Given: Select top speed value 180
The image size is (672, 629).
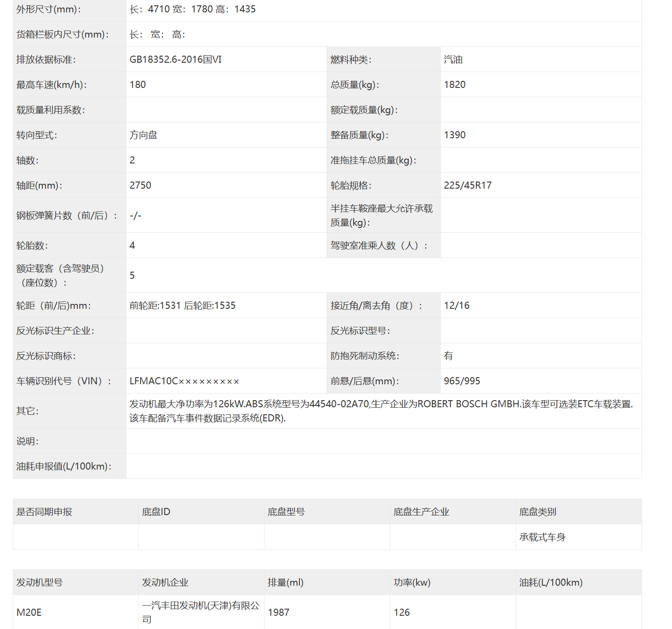Looking at the screenshot, I should coord(138,84).
